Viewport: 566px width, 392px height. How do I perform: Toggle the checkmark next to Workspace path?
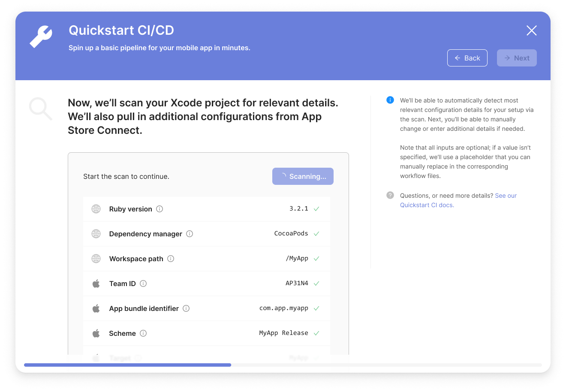pos(316,258)
